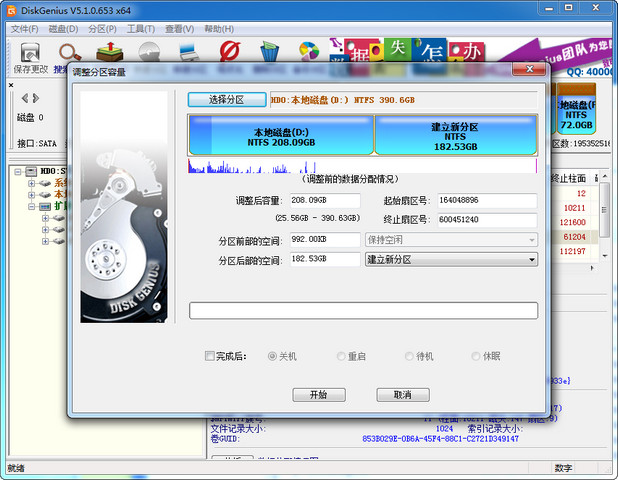Viewport: 618px width, 480px height.
Task: Click the empty progress bar in dialog
Action: (363, 311)
